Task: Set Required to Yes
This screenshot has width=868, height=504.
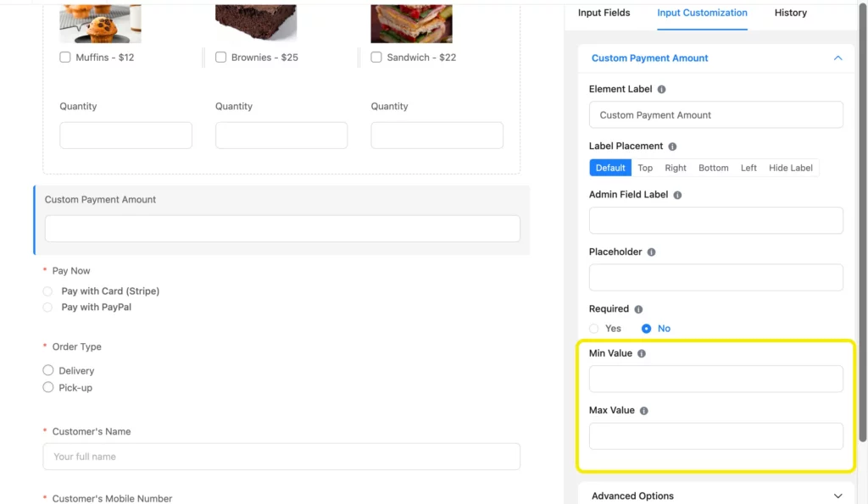Action: pos(594,329)
